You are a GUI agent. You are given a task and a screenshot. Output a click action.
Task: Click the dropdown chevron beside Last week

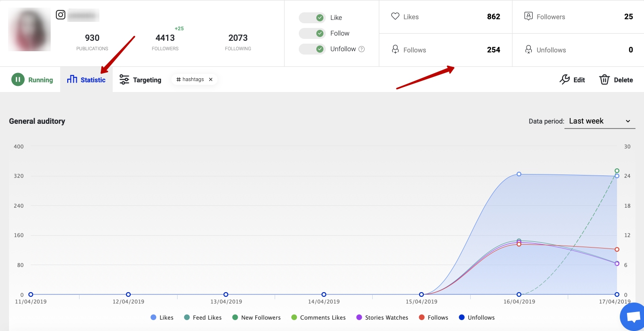click(x=628, y=121)
